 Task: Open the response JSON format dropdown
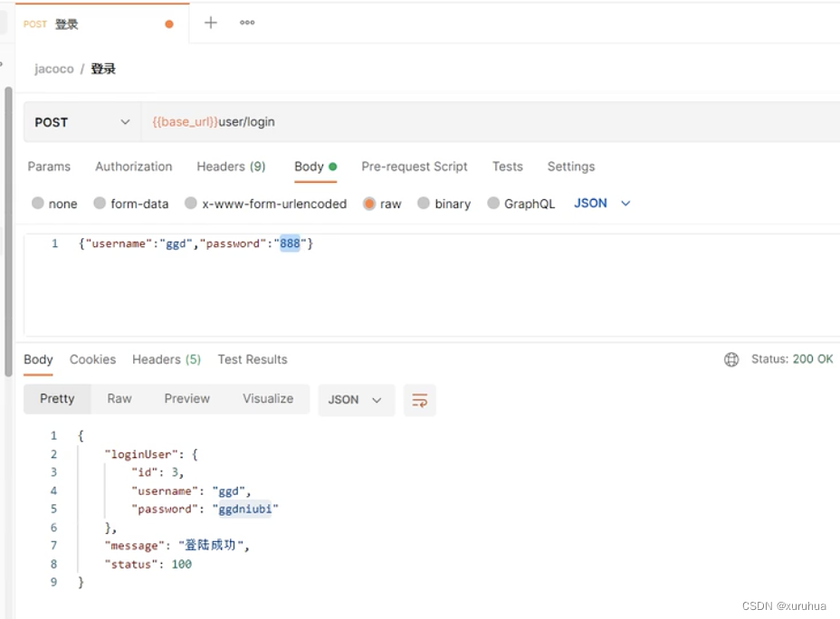pyautogui.click(x=357, y=400)
